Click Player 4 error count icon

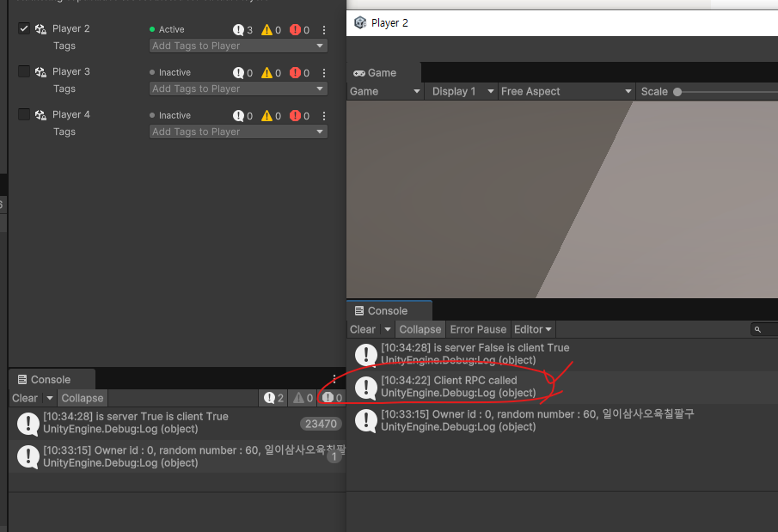[x=295, y=116]
